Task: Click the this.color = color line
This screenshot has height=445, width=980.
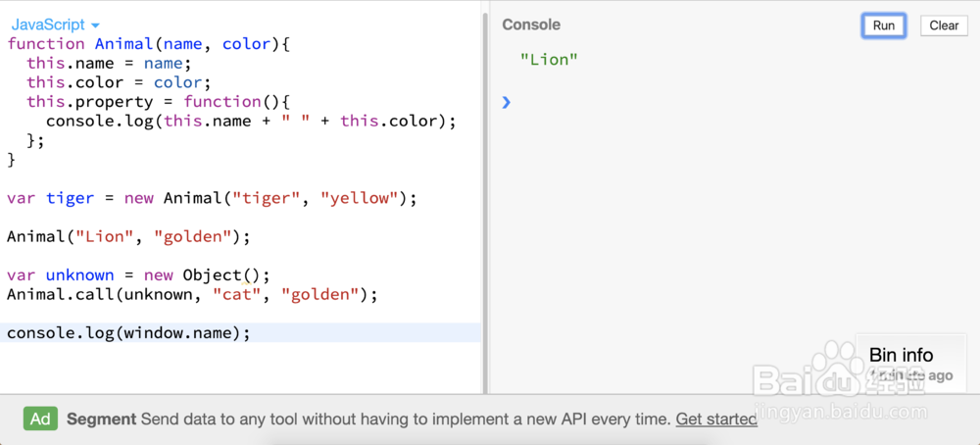Action: pos(119,82)
